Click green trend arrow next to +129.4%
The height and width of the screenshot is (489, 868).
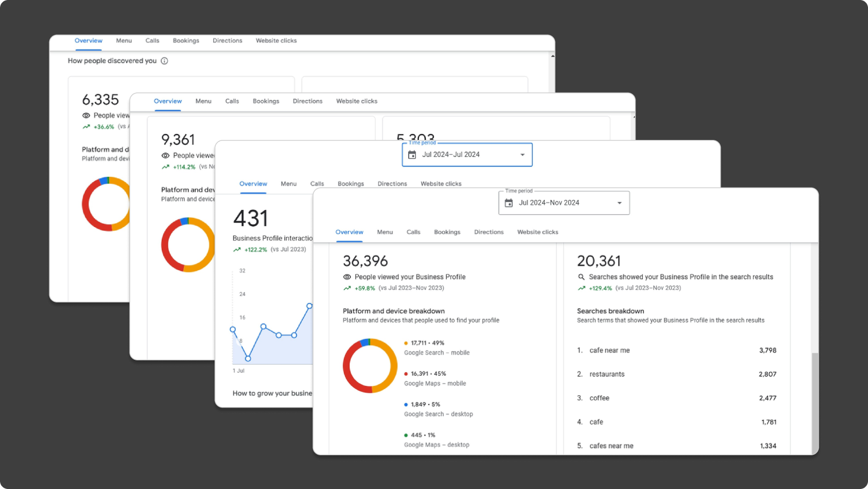coord(581,288)
